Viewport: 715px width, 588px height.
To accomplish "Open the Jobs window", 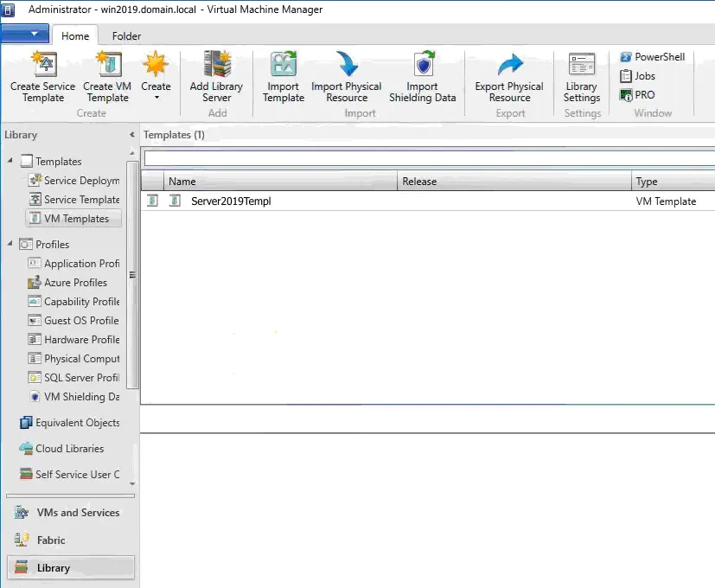I will coord(637,76).
